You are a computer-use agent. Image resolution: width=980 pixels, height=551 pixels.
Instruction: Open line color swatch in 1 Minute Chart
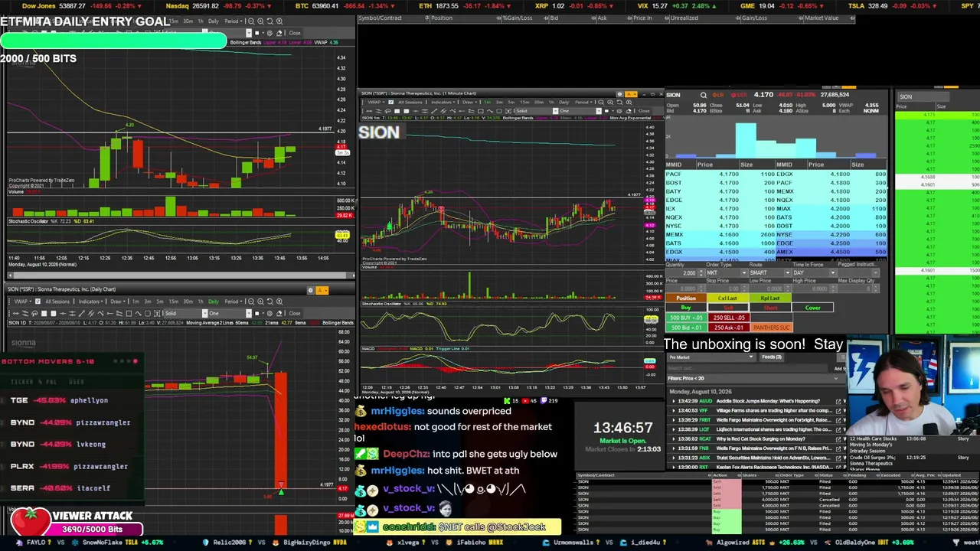[606, 111]
